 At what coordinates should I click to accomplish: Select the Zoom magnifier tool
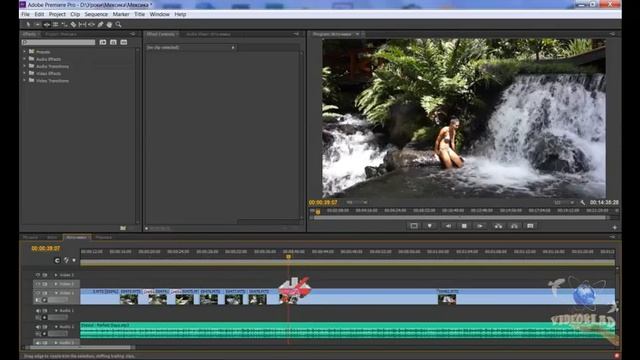pyautogui.click(x=118, y=24)
